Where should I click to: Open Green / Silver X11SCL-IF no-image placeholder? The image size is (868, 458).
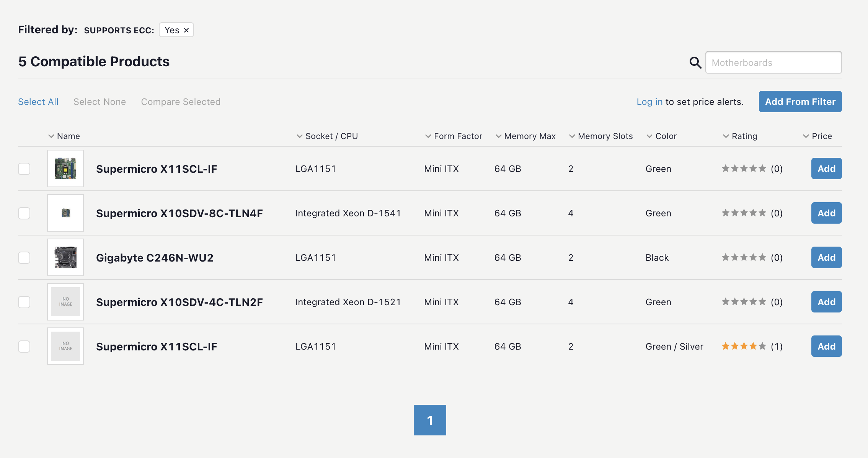point(65,346)
